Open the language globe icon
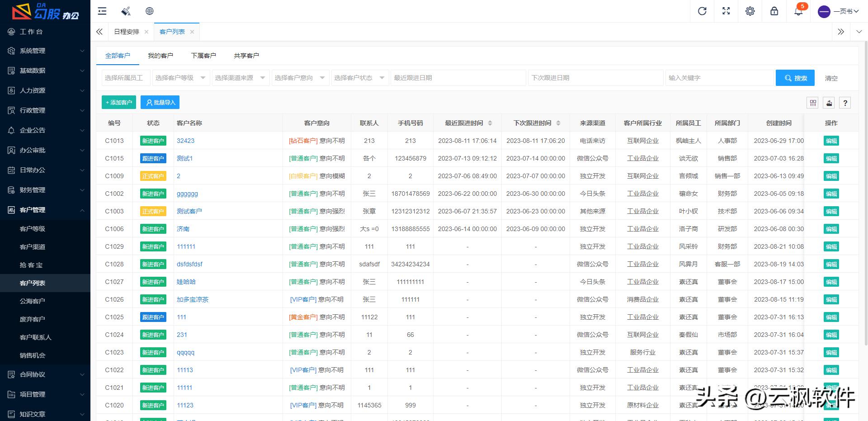 click(149, 11)
